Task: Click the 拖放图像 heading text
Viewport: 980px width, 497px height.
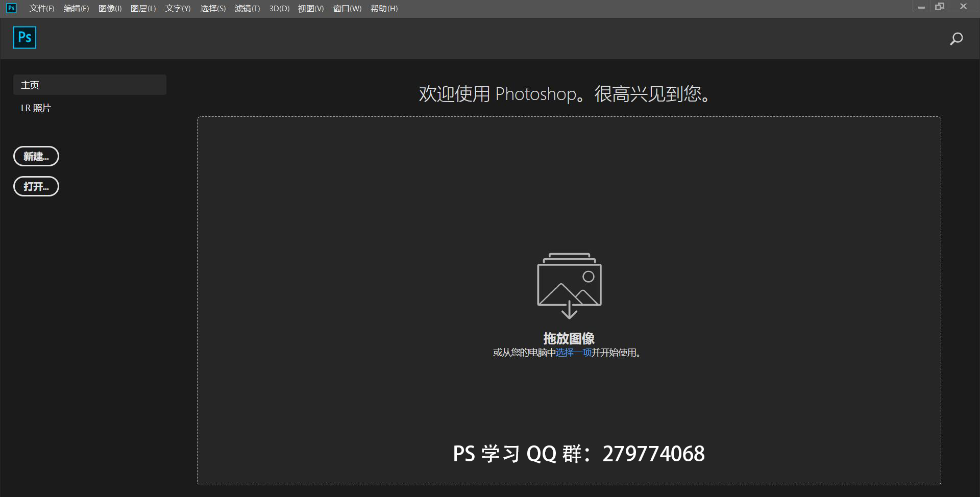Action: (x=569, y=338)
